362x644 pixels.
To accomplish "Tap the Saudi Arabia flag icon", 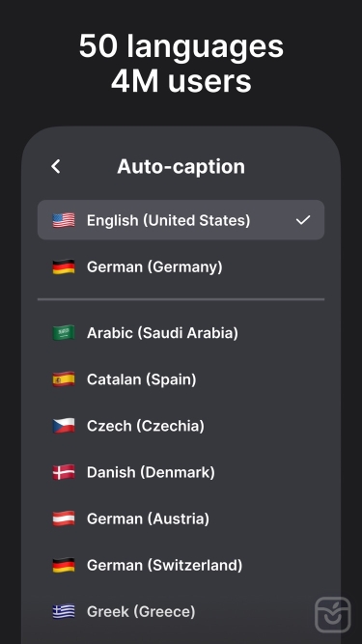I will coord(64,333).
